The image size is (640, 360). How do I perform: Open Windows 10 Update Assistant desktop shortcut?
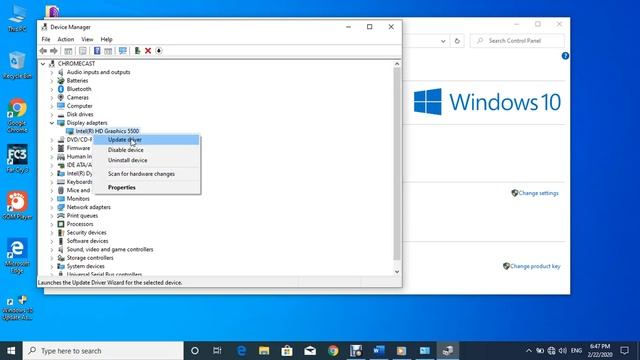click(x=17, y=308)
